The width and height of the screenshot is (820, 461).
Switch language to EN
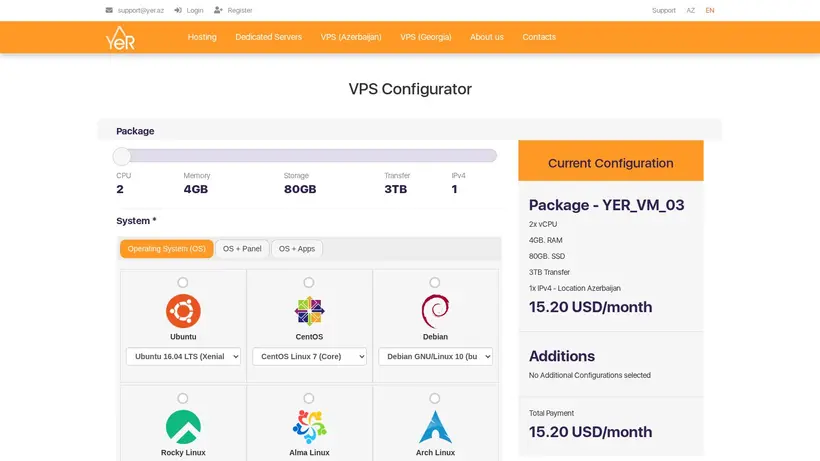710,10
